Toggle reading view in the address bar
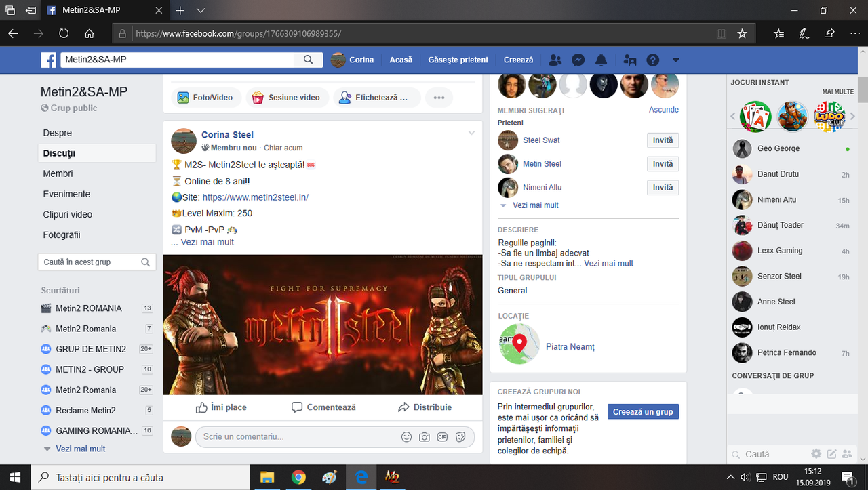The width and height of the screenshot is (868, 490). [722, 33]
